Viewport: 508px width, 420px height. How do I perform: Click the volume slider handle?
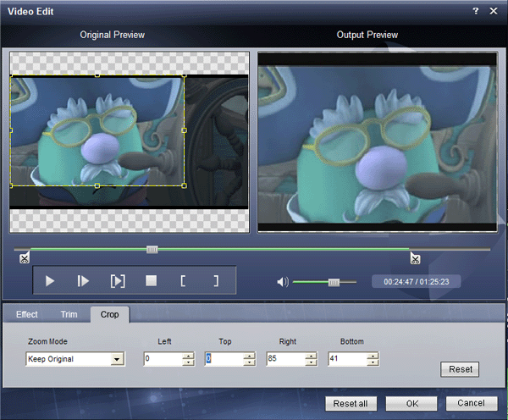[x=334, y=282]
